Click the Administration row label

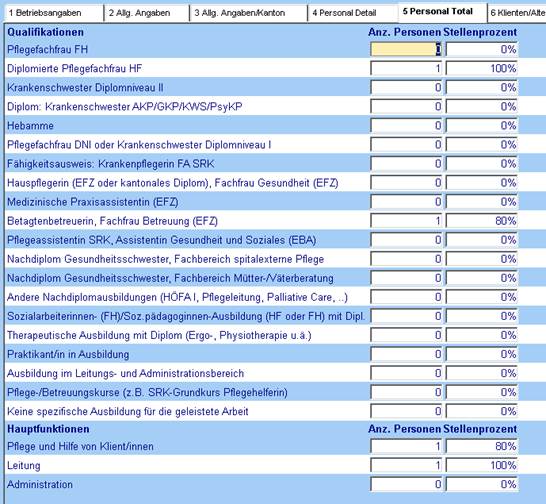tap(40, 484)
